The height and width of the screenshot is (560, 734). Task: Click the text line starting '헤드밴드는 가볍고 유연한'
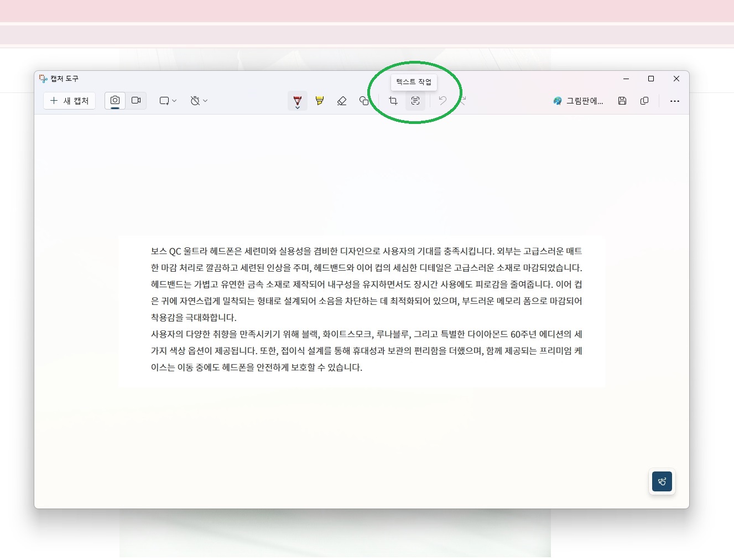tap(367, 284)
